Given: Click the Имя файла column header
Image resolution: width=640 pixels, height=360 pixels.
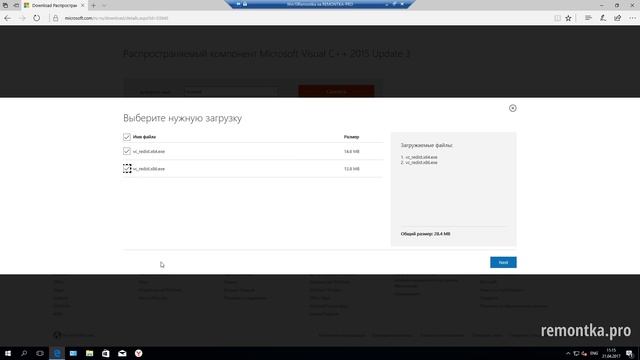Looking at the screenshot, I should tap(144, 137).
